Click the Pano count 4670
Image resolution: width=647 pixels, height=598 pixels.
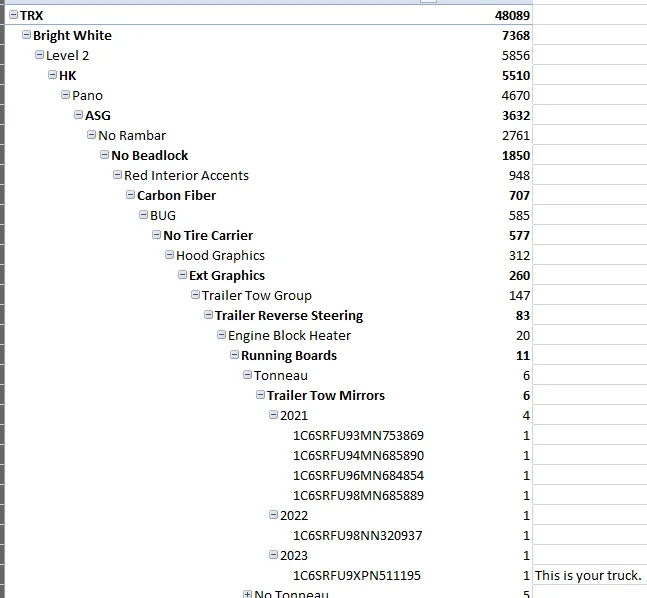pyautogui.click(x=516, y=95)
